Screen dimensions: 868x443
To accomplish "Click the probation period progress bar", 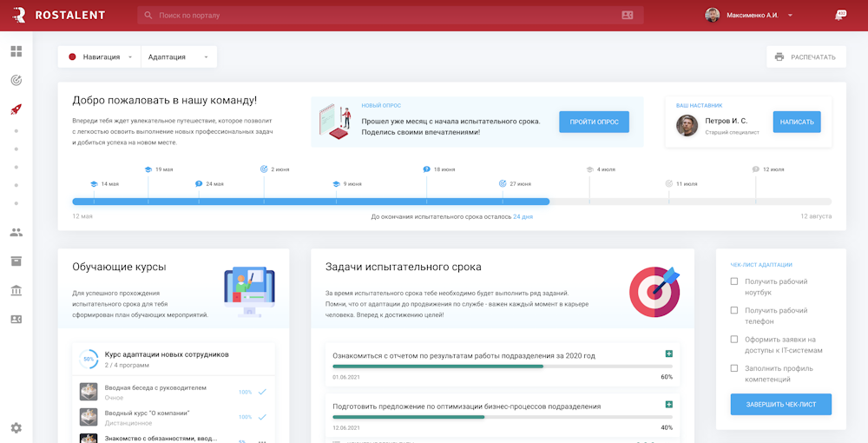I will tap(451, 202).
